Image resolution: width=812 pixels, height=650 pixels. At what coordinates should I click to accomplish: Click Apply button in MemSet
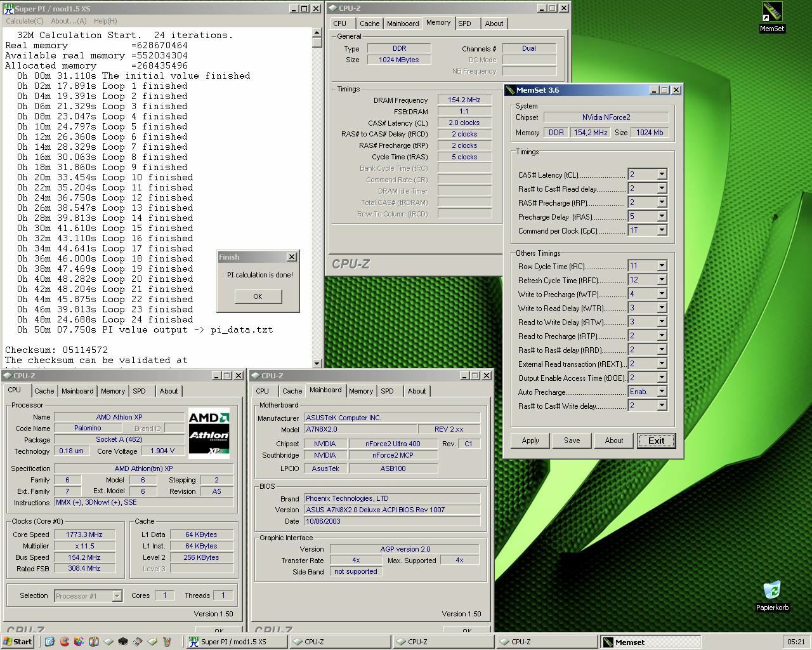tap(530, 441)
